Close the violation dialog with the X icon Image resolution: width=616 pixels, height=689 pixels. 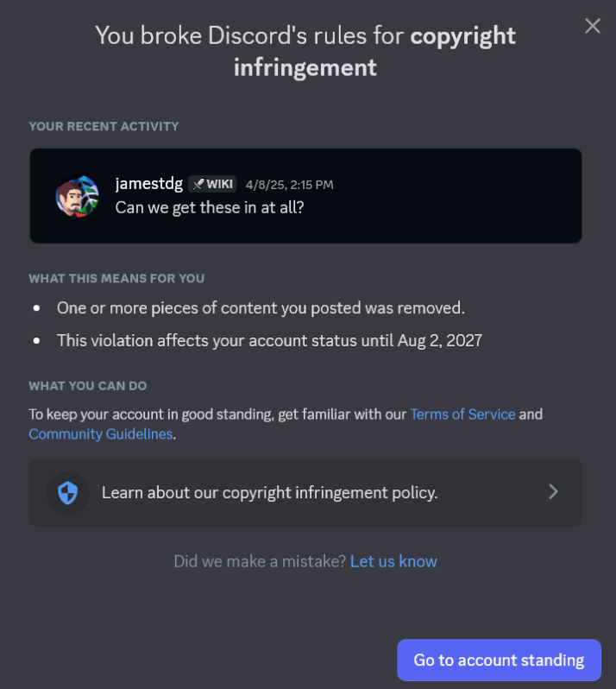point(593,26)
